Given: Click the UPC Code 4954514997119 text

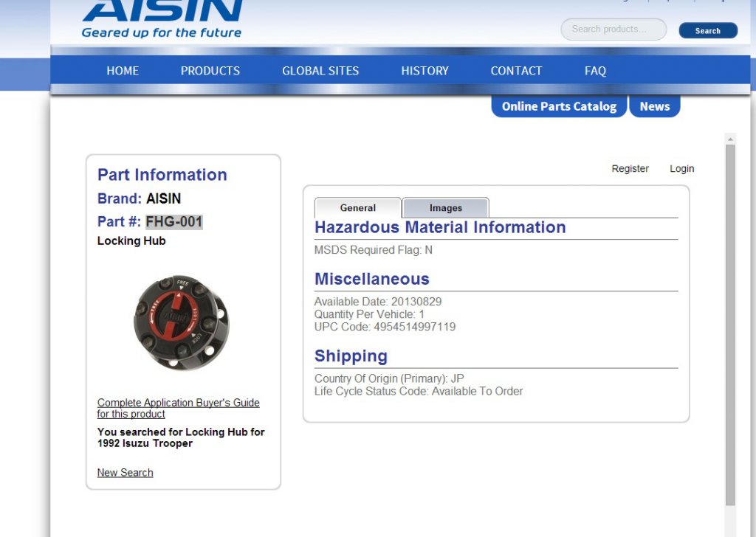Looking at the screenshot, I should tap(385, 327).
